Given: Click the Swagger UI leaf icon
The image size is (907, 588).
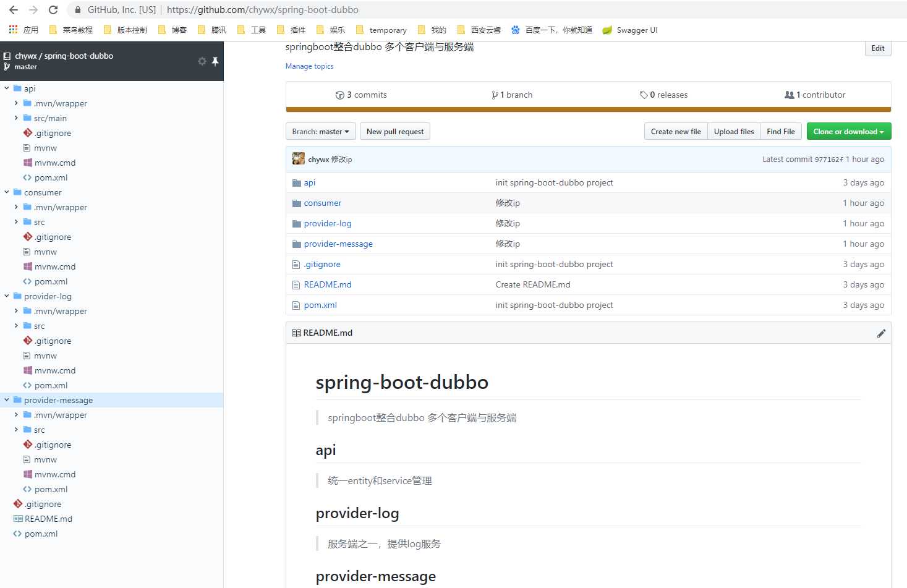Looking at the screenshot, I should point(607,30).
